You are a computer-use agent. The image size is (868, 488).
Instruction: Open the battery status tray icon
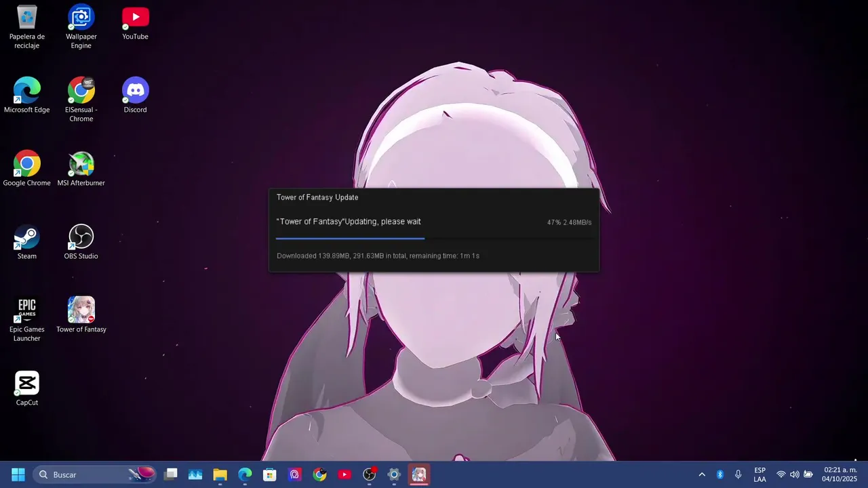click(808, 474)
